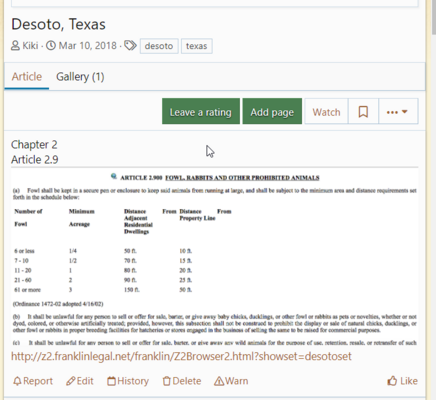
Task: Open the texas tag
Action: [196, 46]
